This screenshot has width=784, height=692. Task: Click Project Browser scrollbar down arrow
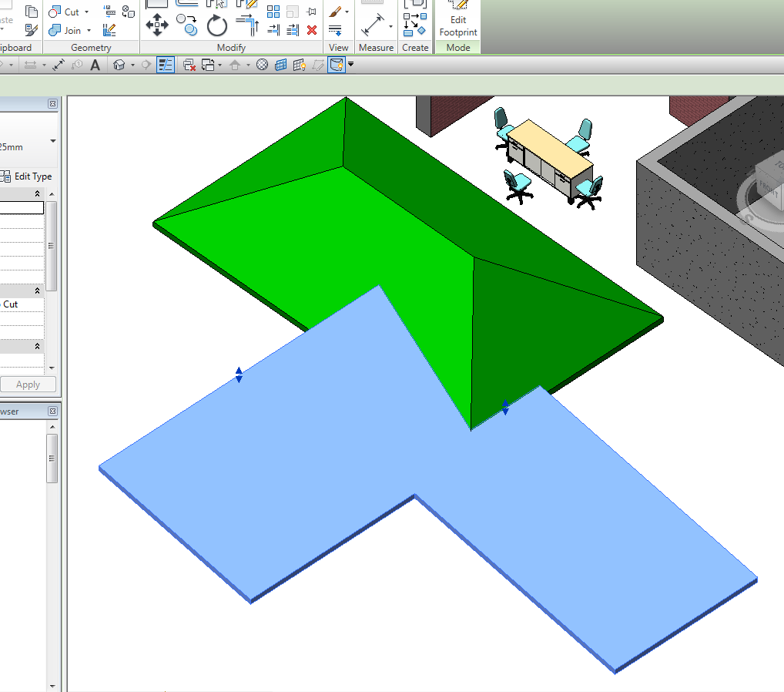coord(52,686)
